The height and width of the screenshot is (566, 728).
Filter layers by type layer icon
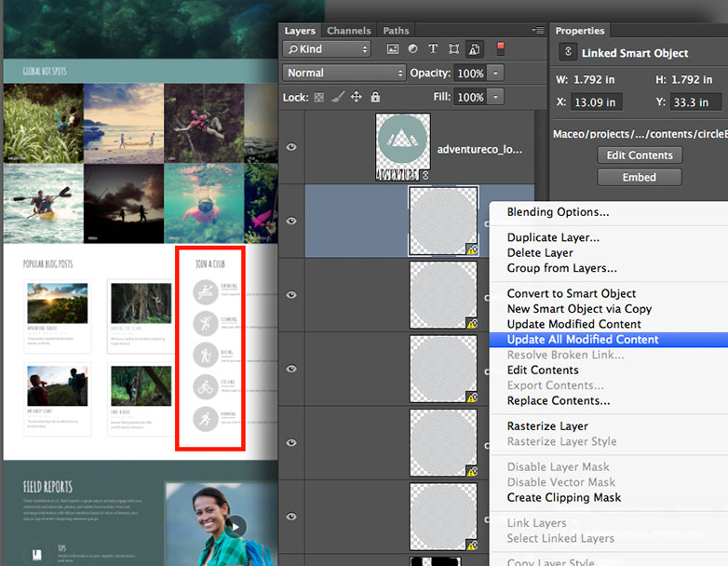pos(433,48)
